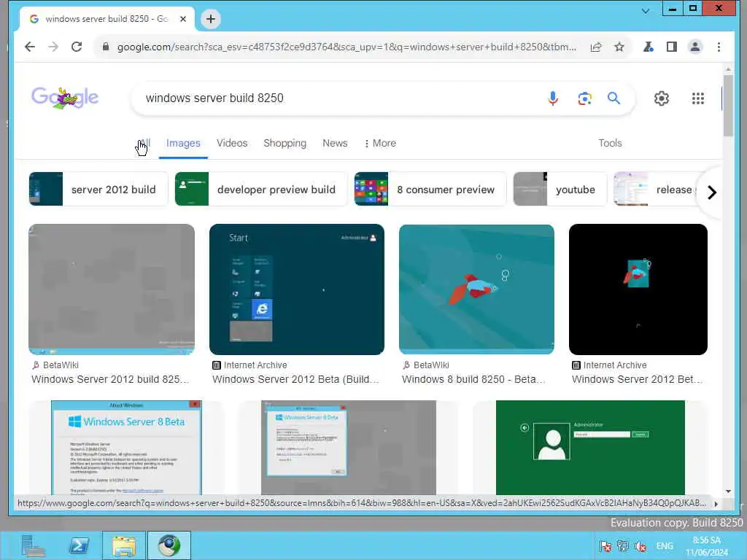This screenshot has height=560, width=747.
Task: Click the muted volume tray icon
Action: (640, 546)
